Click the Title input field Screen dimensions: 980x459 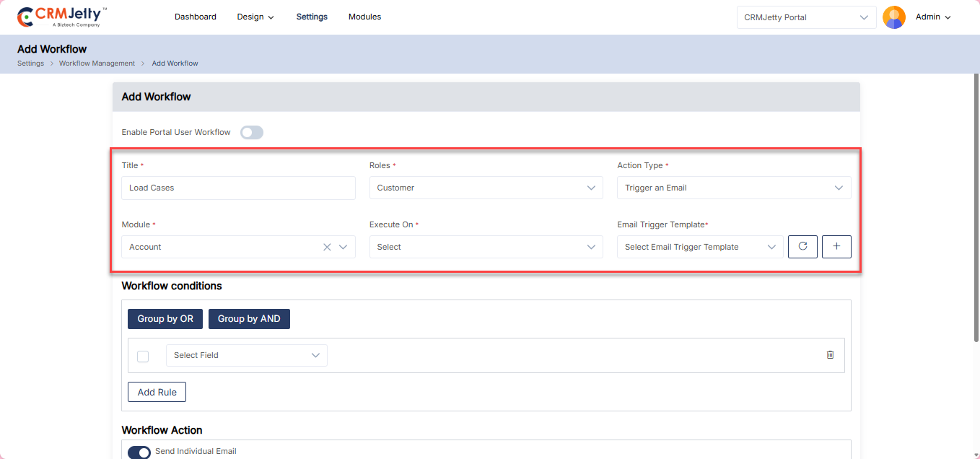238,188
